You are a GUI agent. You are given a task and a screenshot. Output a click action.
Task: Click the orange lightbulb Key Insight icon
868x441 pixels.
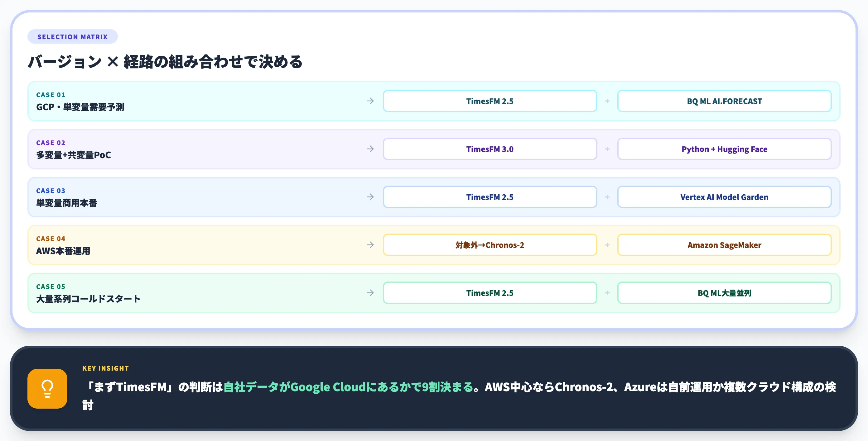(x=47, y=388)
